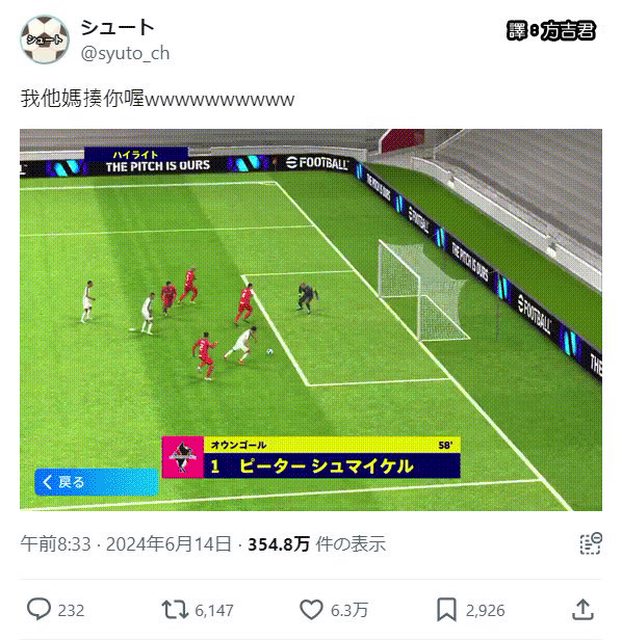Click the reply speech bubble icon

[x=39, y=609]
